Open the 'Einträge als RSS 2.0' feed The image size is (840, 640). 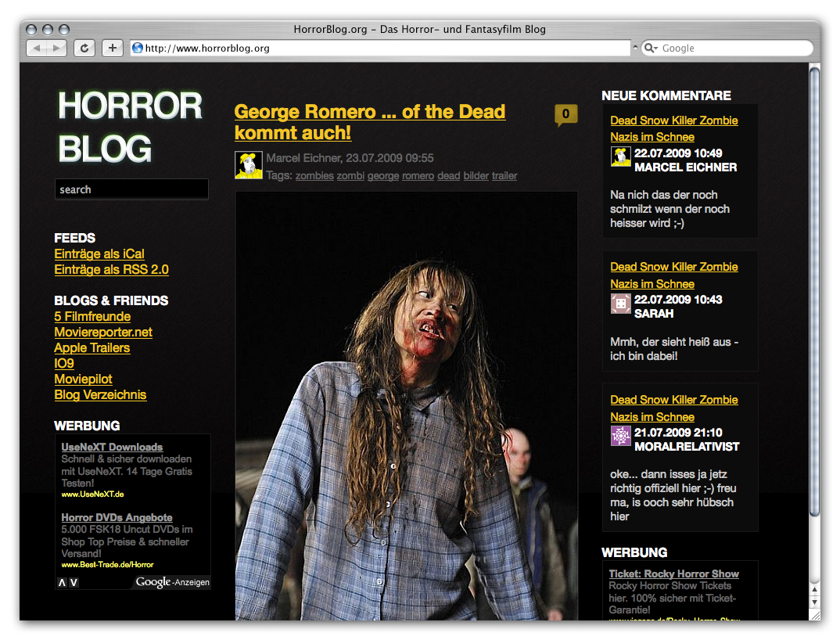point(111,270)
